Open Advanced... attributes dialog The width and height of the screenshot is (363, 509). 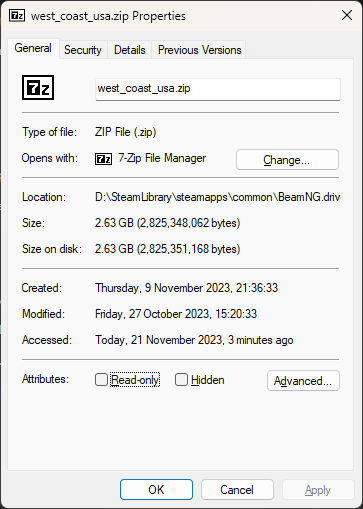point(303,380)
